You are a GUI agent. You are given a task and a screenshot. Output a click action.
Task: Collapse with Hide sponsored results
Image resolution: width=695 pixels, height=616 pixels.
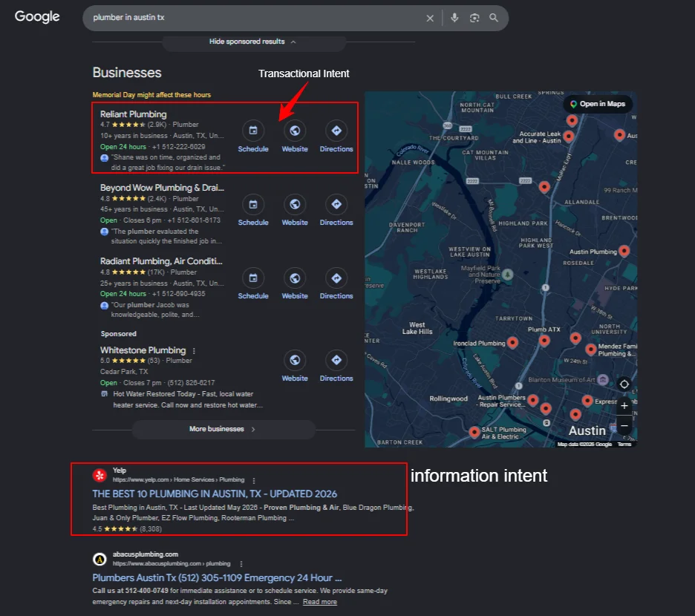(253, 42)
